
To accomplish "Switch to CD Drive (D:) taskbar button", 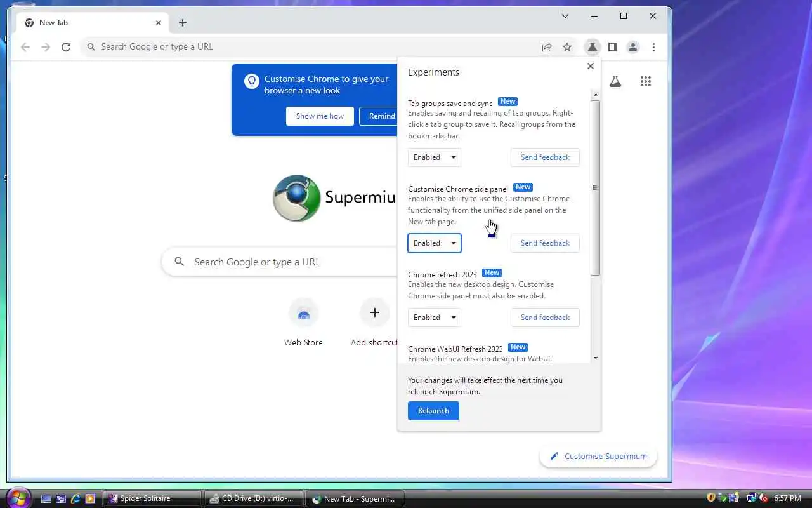I will (x=254, y=499).
